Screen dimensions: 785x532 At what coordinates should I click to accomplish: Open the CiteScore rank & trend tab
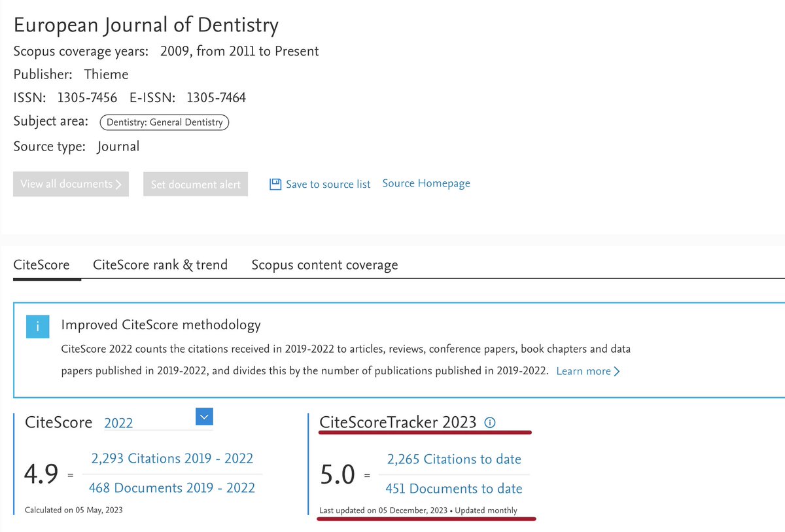coord(160,265)
